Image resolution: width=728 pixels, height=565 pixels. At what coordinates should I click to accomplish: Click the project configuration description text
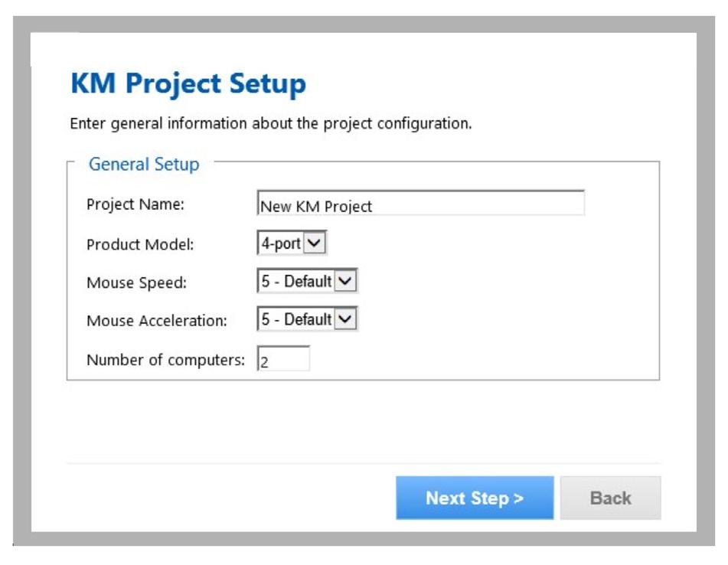[x=271, y=123]
